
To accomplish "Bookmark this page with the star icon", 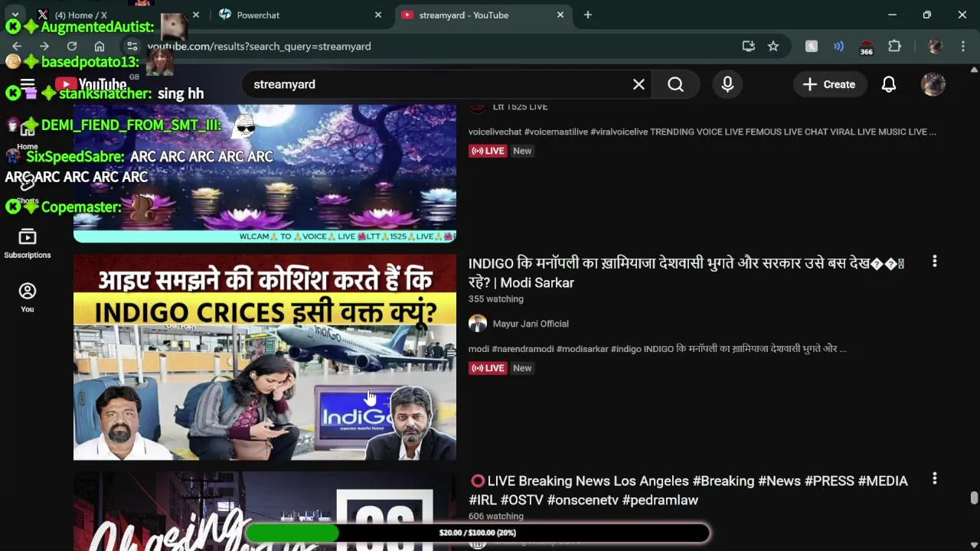I will (x=773, y=46).
